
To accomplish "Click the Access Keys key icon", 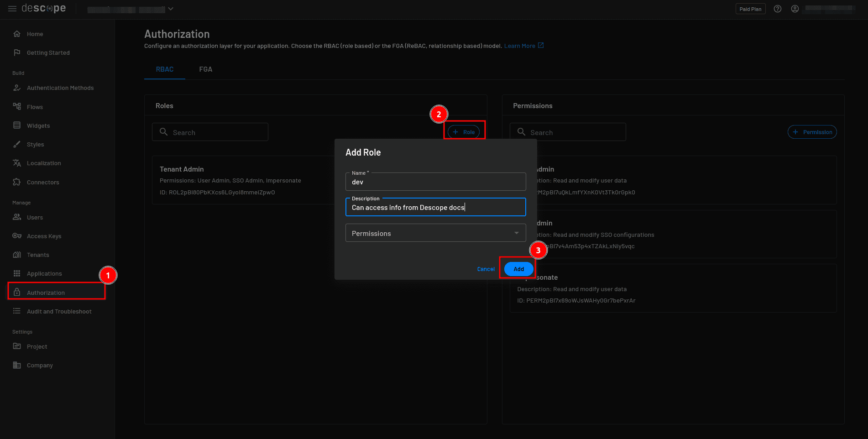I will tap(17, 236).
